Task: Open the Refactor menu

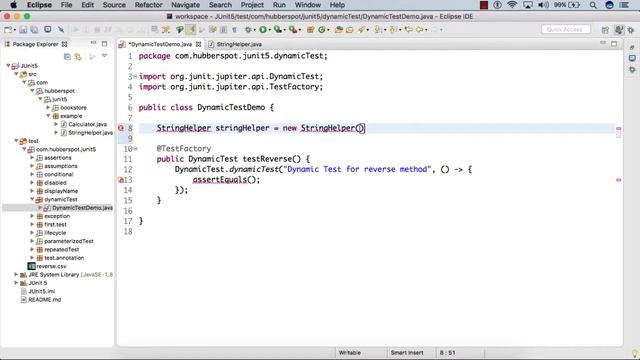Action: 148,5
